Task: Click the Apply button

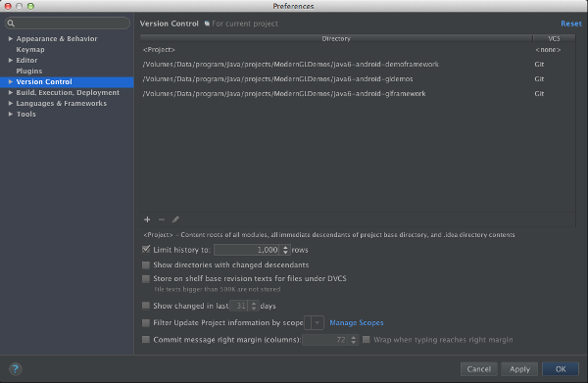Action: tap(519, 369)
